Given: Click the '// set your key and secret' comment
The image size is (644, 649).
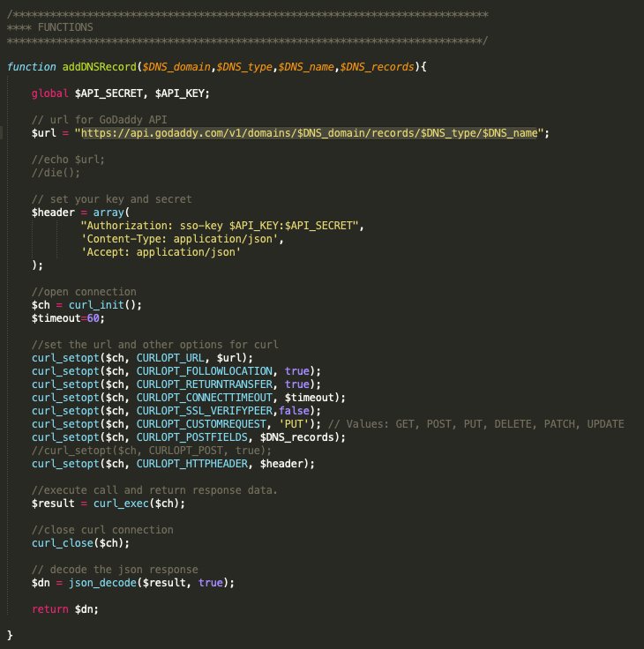Looking at the screenshot, I should [112, 199].
